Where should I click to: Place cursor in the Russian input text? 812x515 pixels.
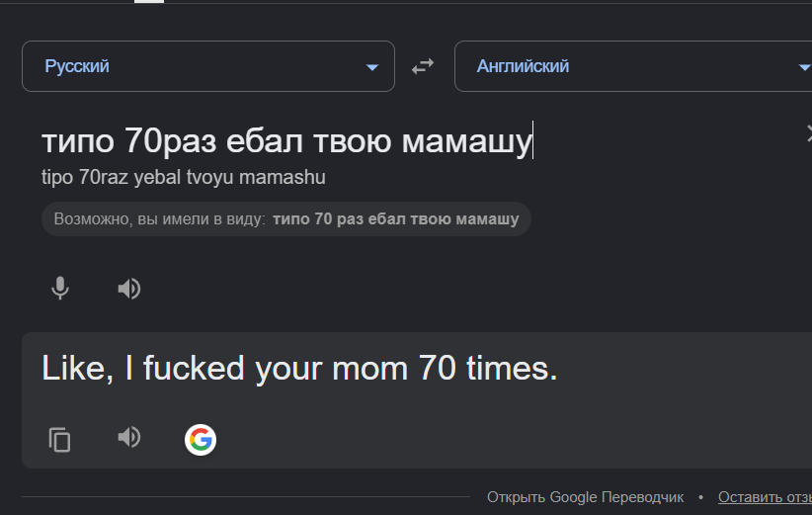point(286,140)
